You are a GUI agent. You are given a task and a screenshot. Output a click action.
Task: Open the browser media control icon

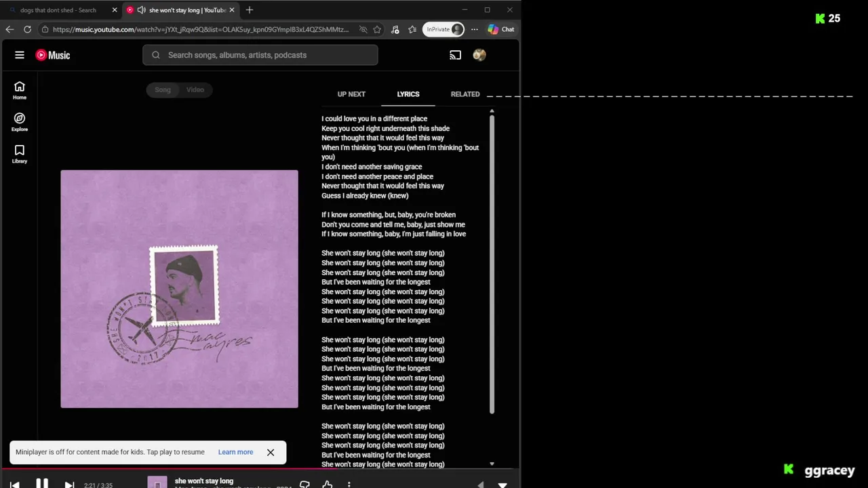pos(395,29)
